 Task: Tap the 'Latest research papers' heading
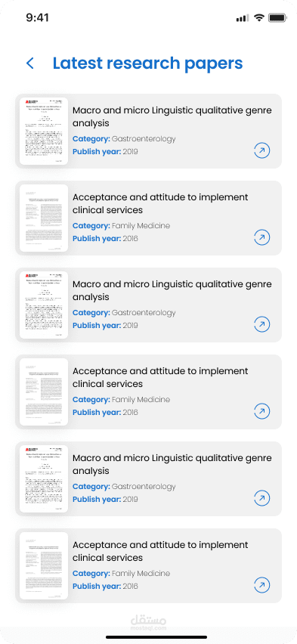click(148, 63)
